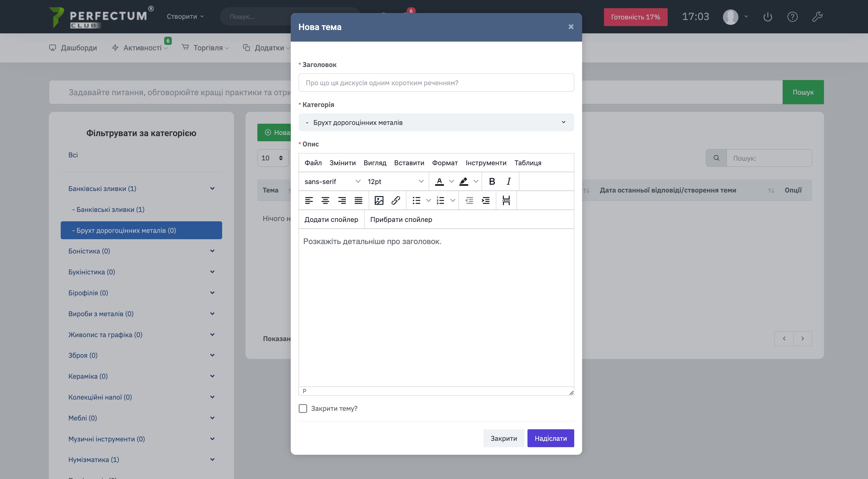Toggle bold formatting in the editor
The image size is (868, 479).
coord(492,181)
